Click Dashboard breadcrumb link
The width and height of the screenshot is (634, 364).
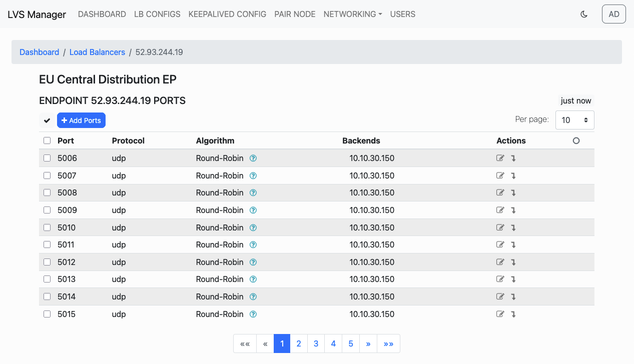pos(39,52)
